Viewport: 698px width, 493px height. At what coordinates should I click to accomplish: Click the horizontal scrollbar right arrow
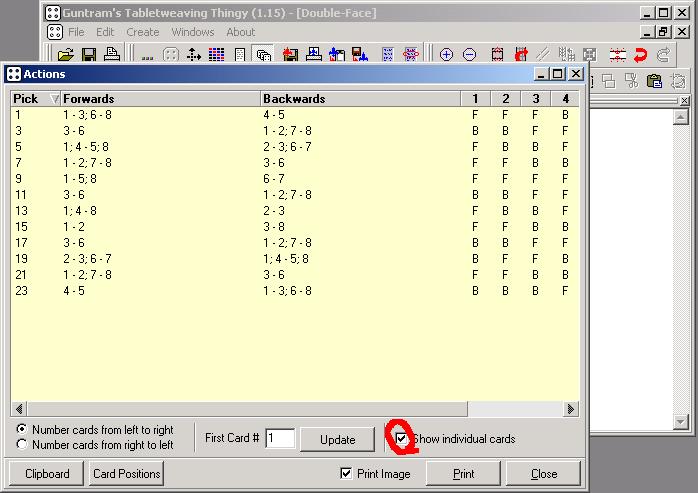(571, 408)
